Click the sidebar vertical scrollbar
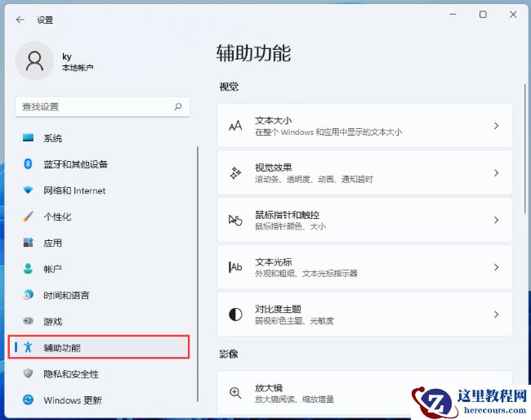 (x=198, y=274)
